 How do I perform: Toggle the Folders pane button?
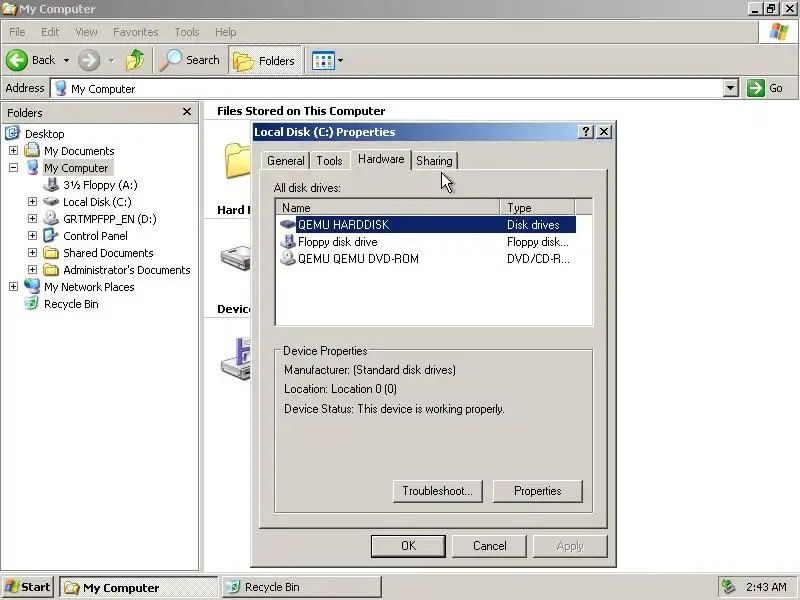click(x=264, y=61)
